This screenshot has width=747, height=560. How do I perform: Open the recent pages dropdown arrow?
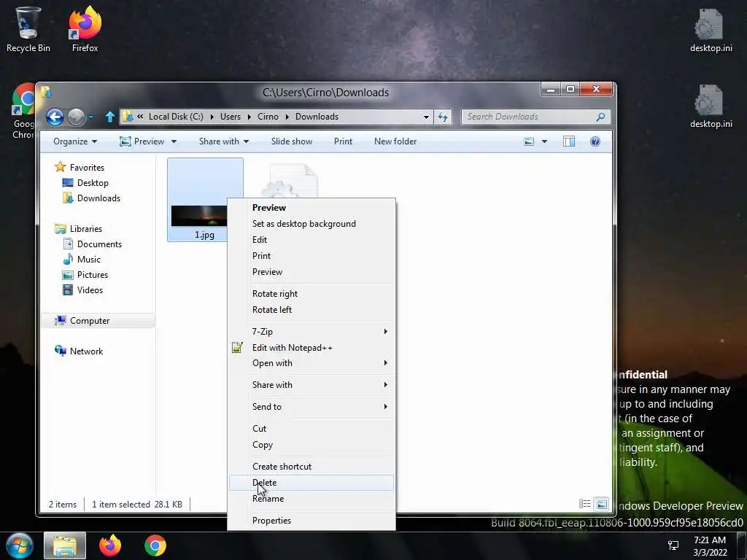coord(90,117)
